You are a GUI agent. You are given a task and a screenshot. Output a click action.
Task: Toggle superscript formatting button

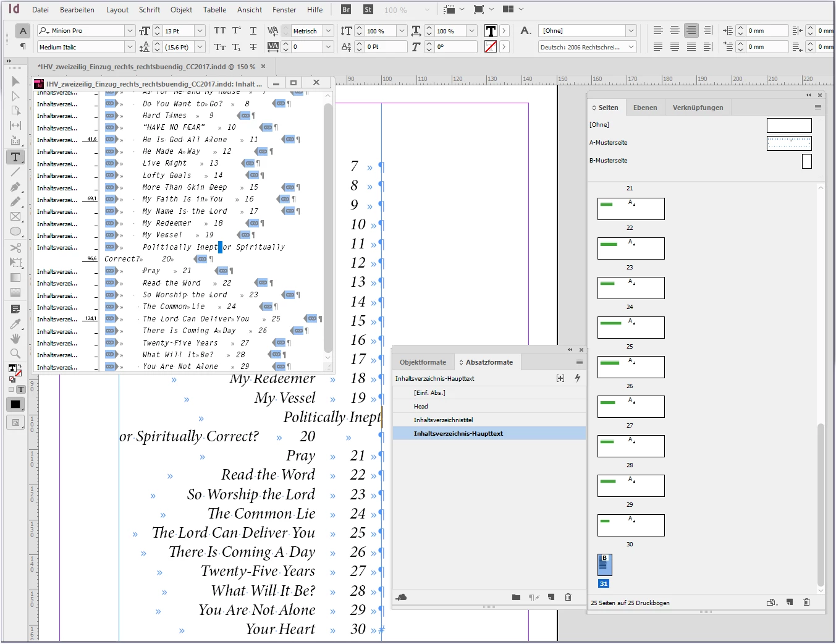[x=237, y=30]
